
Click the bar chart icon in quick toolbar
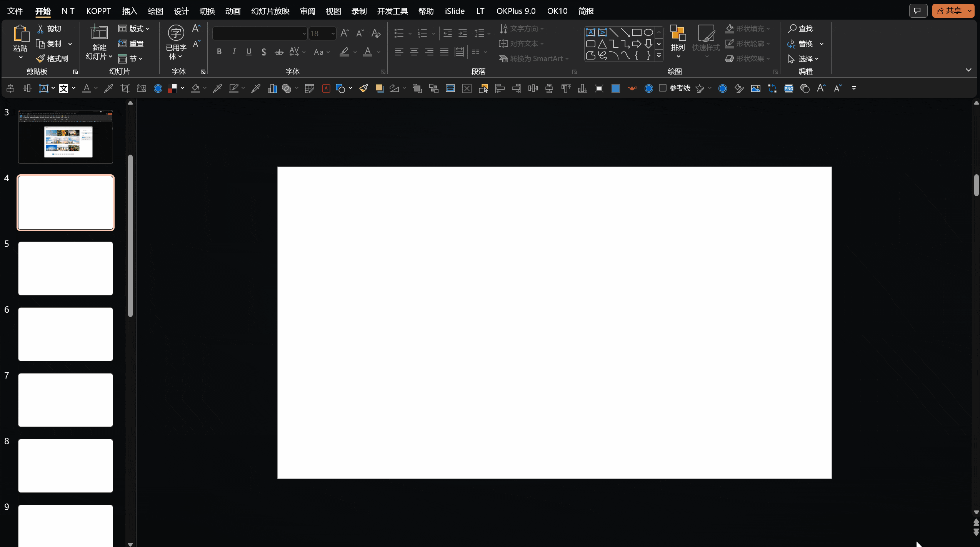click(x=272, y=88)
